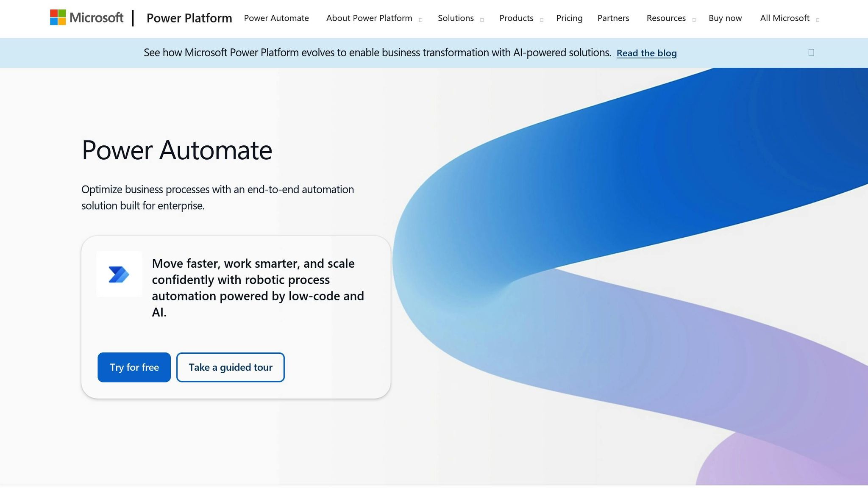Select Pricing in the navigation bar
868x488 pixels.
[x=569, y=18]
